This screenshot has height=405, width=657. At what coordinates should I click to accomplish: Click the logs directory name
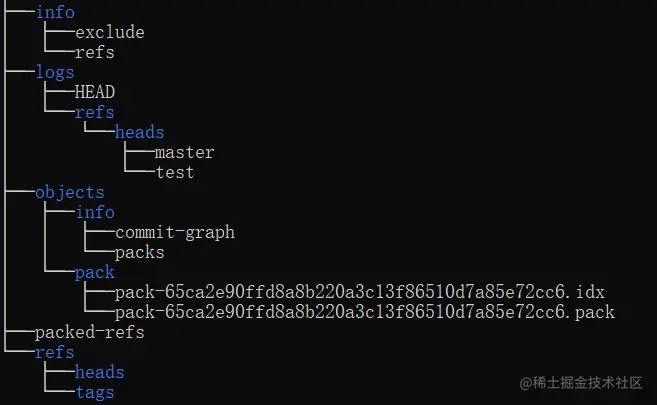pyautogui.click(x=54, y=72)
